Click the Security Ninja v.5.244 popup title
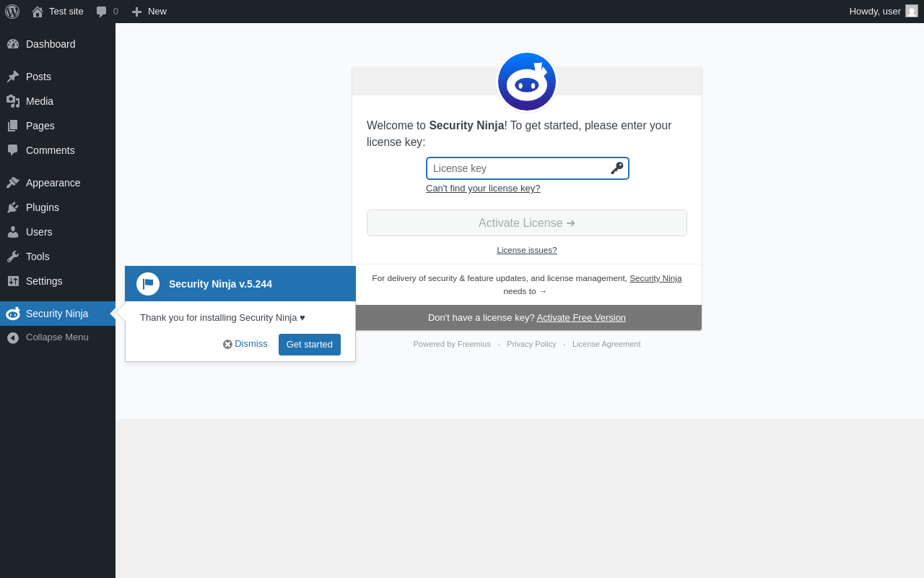Image resolution: width=924 pixels, height=578 pixels. pos(220,284)
